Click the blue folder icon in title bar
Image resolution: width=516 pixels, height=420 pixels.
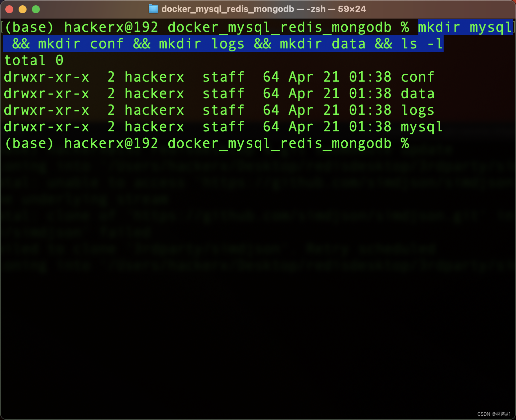pyautogui.click(x=153, y=9)
